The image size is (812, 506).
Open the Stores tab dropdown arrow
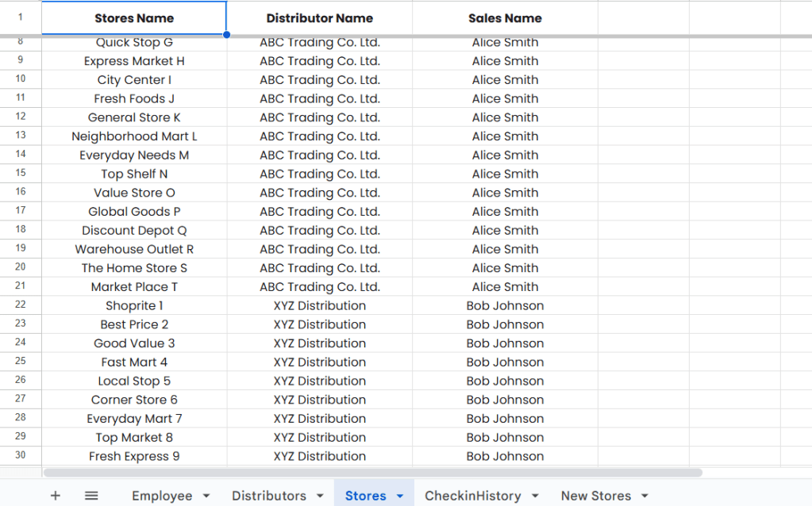[400, 496]
